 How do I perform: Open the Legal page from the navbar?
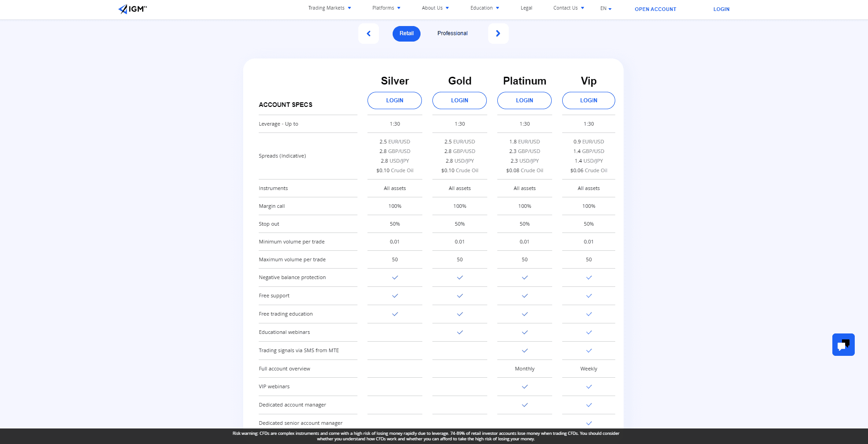526,8
